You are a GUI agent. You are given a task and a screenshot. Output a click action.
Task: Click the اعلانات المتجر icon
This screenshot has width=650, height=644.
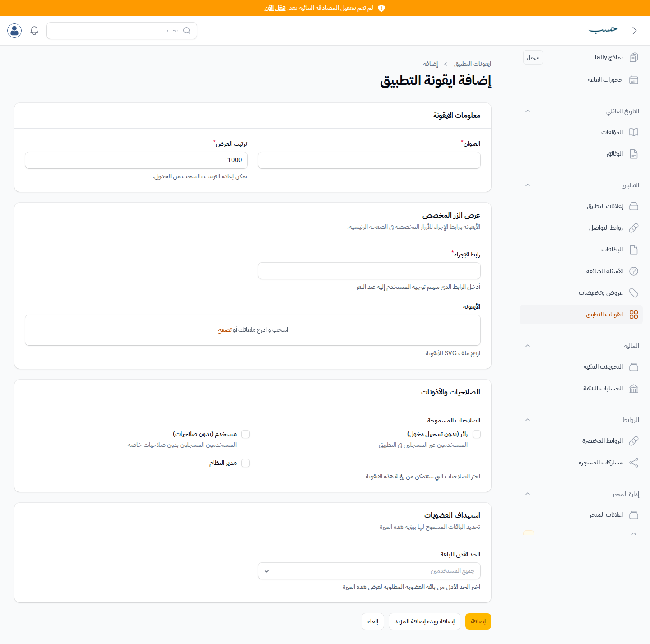click(x=634, y=515)
